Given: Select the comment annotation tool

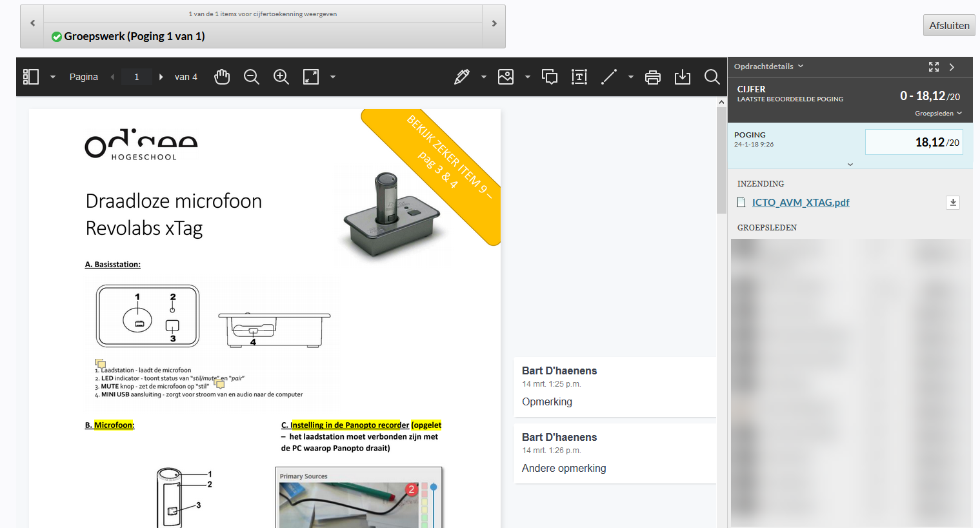Looking at the screenshot, I should click(x=550, y=77).
